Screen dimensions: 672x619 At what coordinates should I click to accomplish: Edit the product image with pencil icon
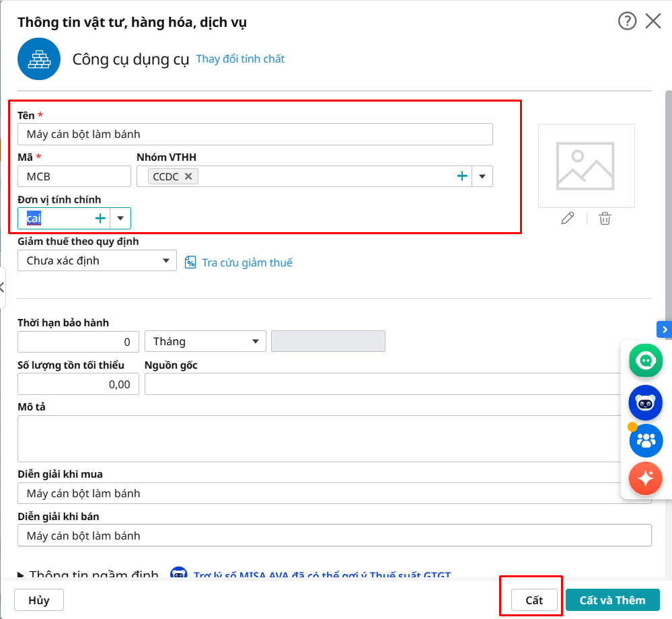(x=568, y=218)
